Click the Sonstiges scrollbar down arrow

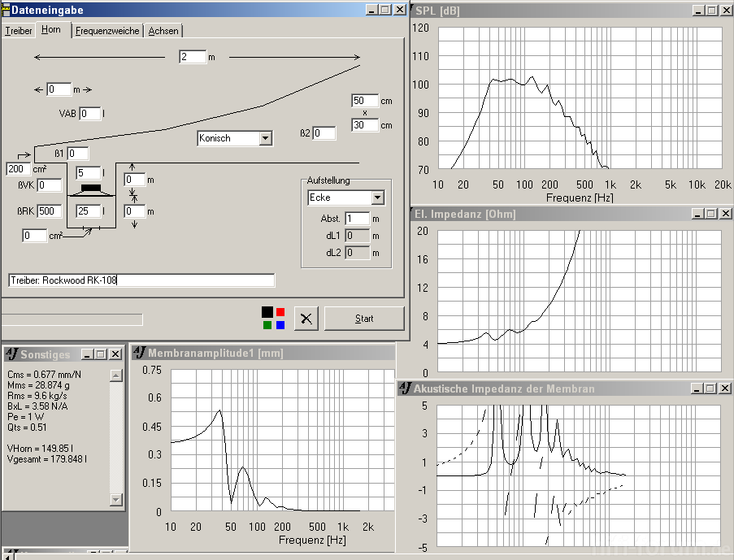coord(116,500)
